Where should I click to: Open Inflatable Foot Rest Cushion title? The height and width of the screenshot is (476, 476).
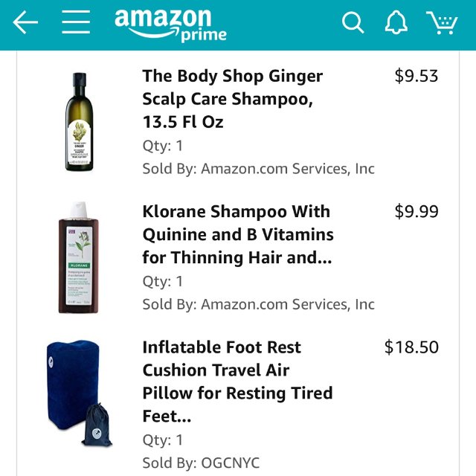pos(237,381)
